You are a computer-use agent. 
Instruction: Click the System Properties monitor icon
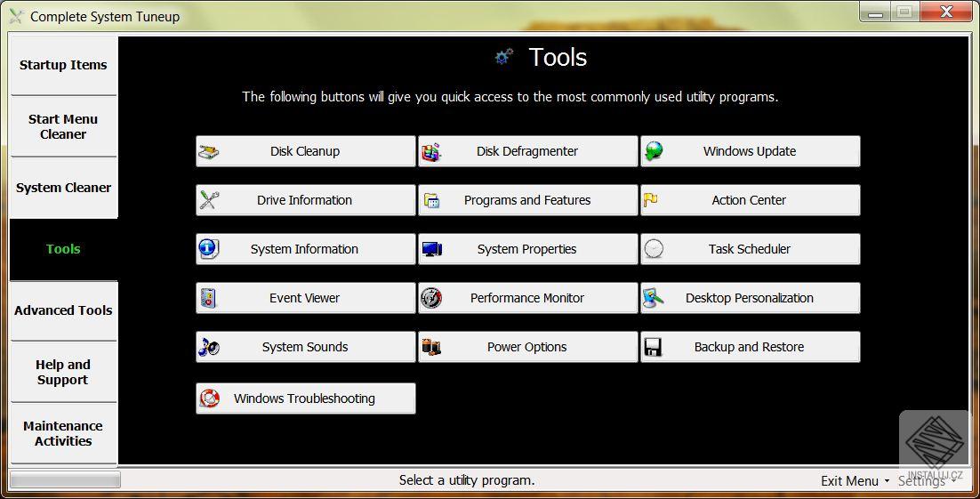pyautogui.click(x=431, y=249)
